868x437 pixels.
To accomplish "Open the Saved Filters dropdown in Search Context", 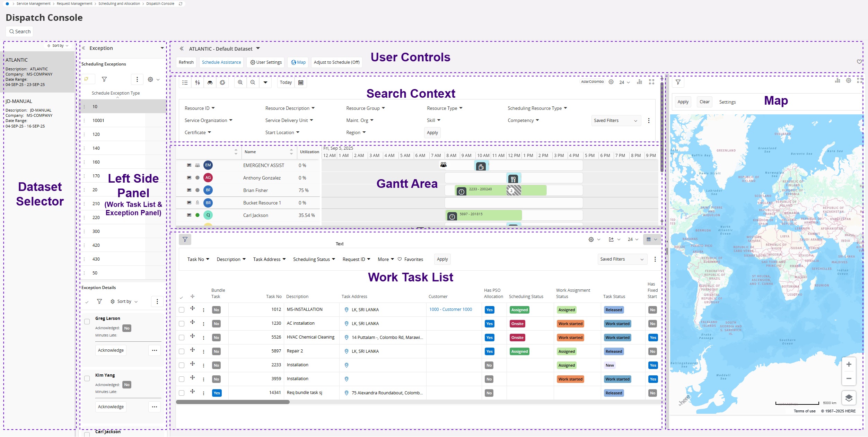I will (615, 121).
